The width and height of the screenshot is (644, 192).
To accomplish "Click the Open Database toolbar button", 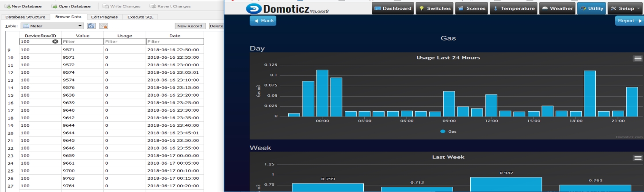I will coord(71,6).
